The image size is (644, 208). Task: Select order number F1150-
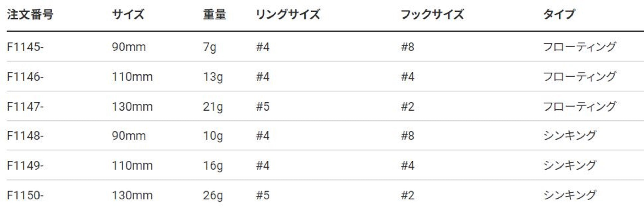[25, 195]
